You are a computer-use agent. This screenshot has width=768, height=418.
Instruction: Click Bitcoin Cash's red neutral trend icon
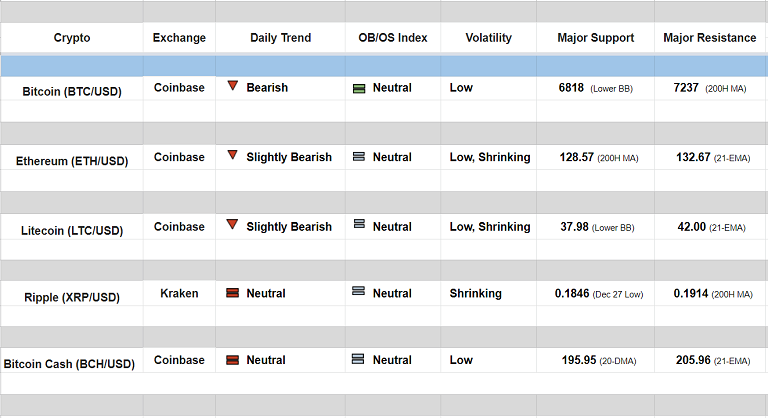tap(232, 360)
